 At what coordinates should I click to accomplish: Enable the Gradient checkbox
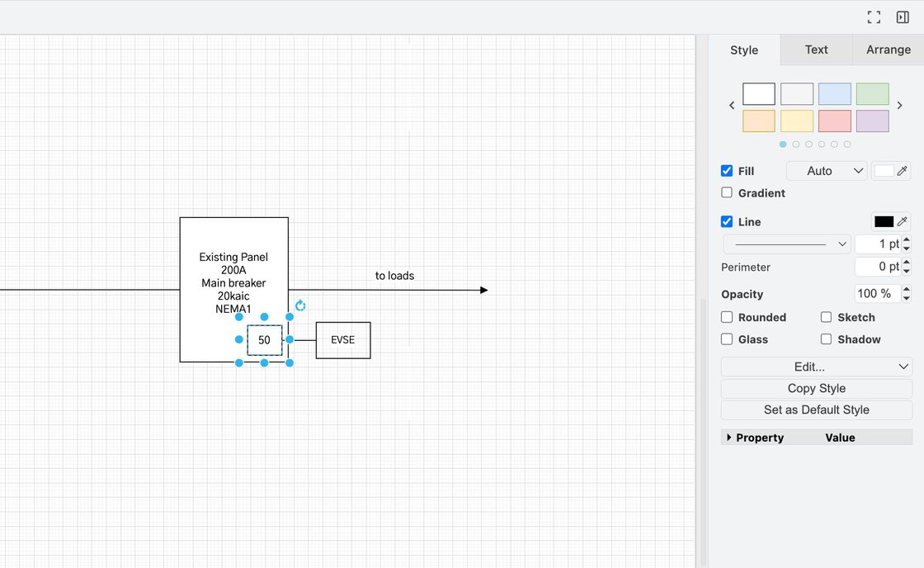click(x=727, y=193)
